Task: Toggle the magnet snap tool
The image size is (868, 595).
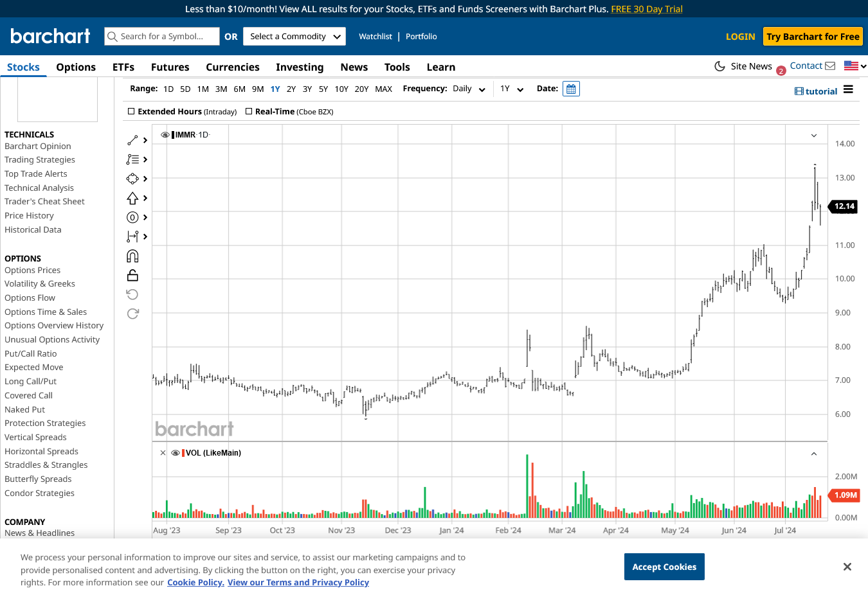Action: coord(132,256)
